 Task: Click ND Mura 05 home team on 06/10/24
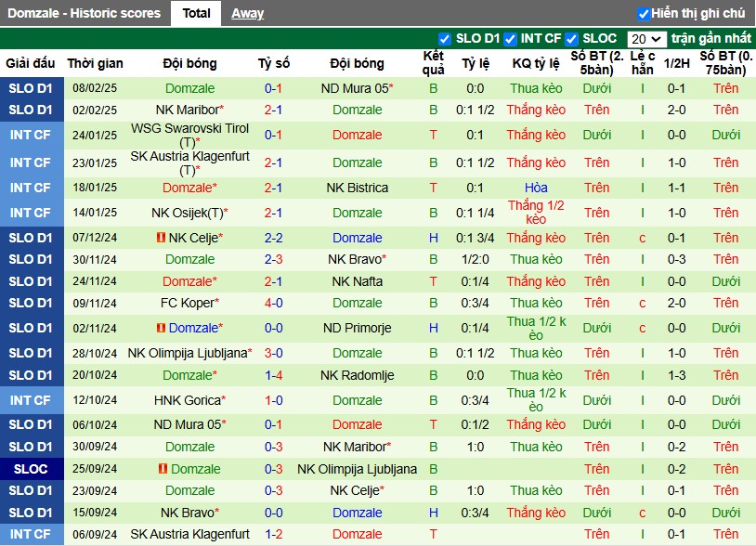(x=189, y=424)
